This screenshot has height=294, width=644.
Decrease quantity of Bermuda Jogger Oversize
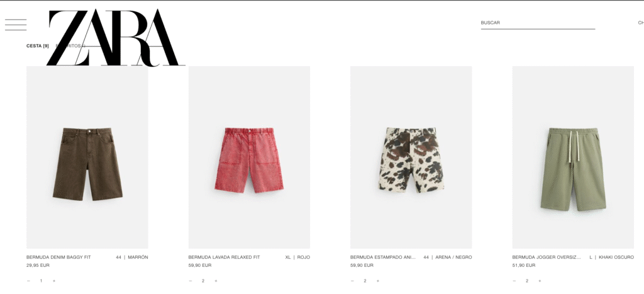(514, 281)
